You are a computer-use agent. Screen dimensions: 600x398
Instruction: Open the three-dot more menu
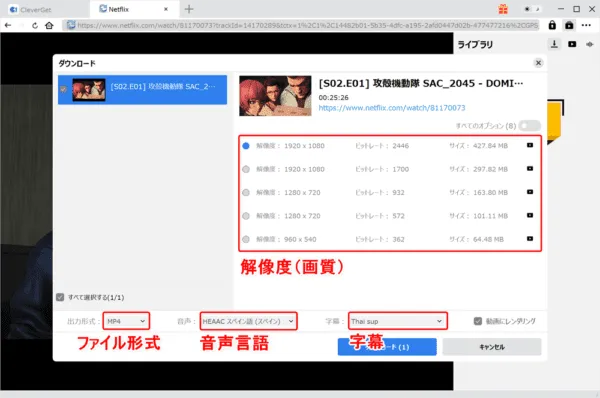click(586, 25)
